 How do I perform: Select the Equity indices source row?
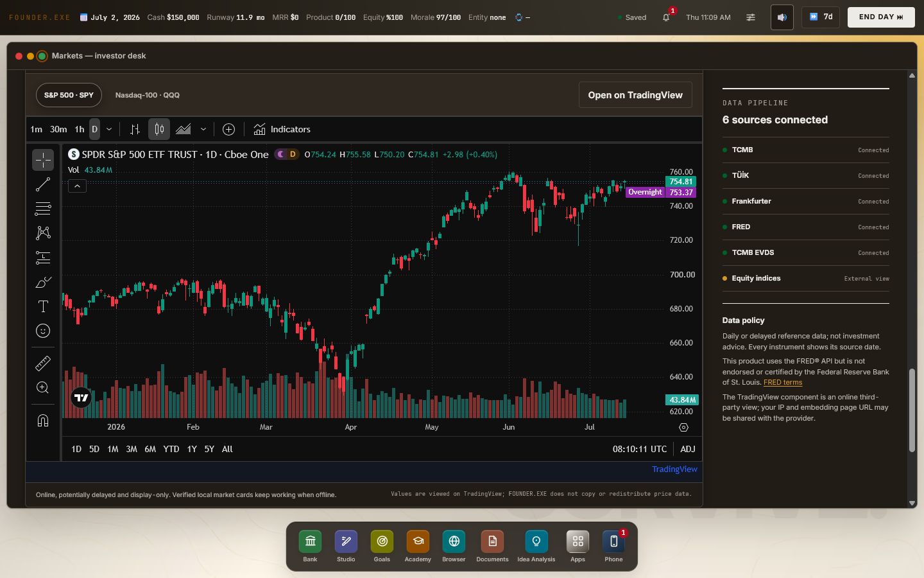[806, 278]
